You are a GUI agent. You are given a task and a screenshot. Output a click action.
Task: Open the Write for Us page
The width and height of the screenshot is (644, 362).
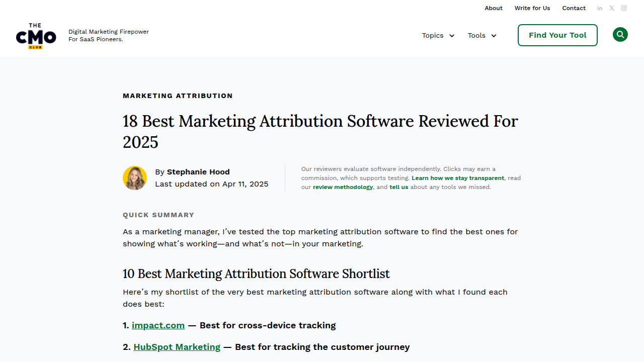point(532,8)
